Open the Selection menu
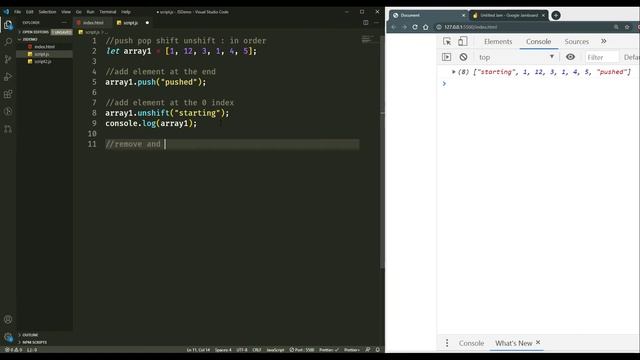640x360 pixels. tap(47, 12)
